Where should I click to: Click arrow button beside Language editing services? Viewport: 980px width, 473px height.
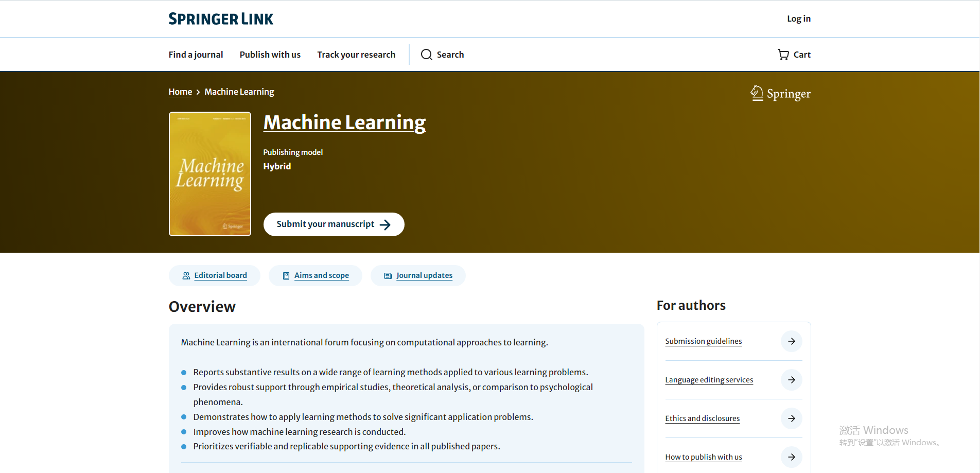792,380
